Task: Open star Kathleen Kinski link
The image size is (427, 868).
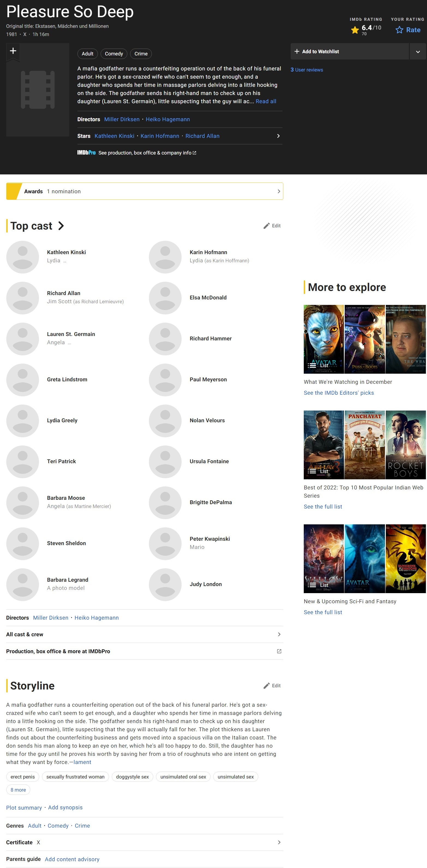Action: click(x=115, y=136)
